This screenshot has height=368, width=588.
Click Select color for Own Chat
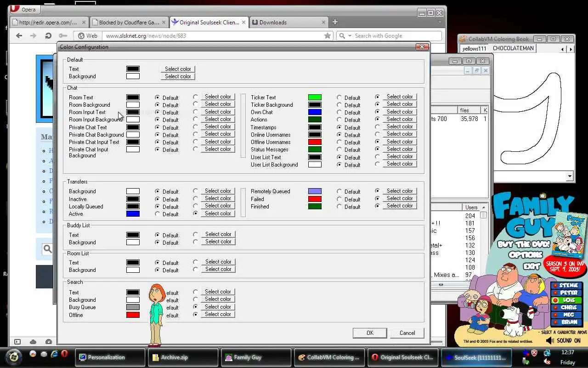[x=400, y=112]
